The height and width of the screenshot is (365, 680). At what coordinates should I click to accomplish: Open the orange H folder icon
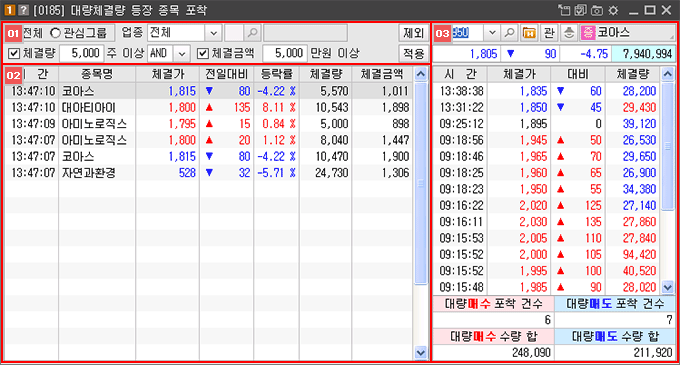(x=530, y=33)
